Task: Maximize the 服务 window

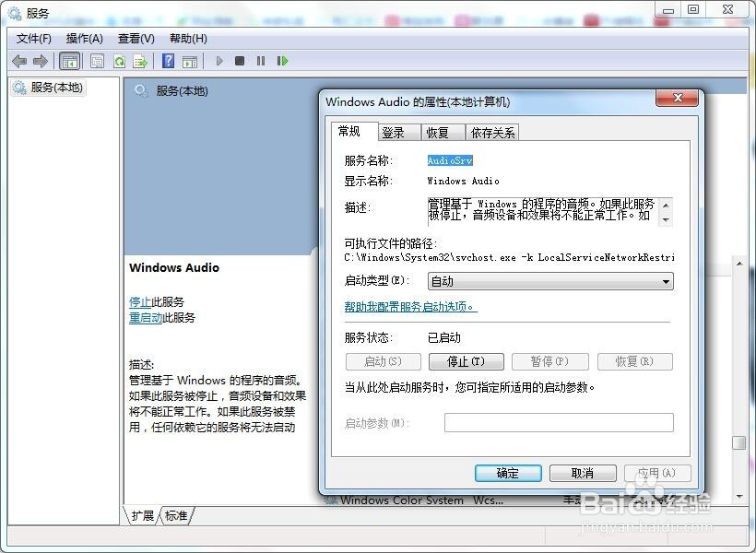Action: (x=692, y=10)
